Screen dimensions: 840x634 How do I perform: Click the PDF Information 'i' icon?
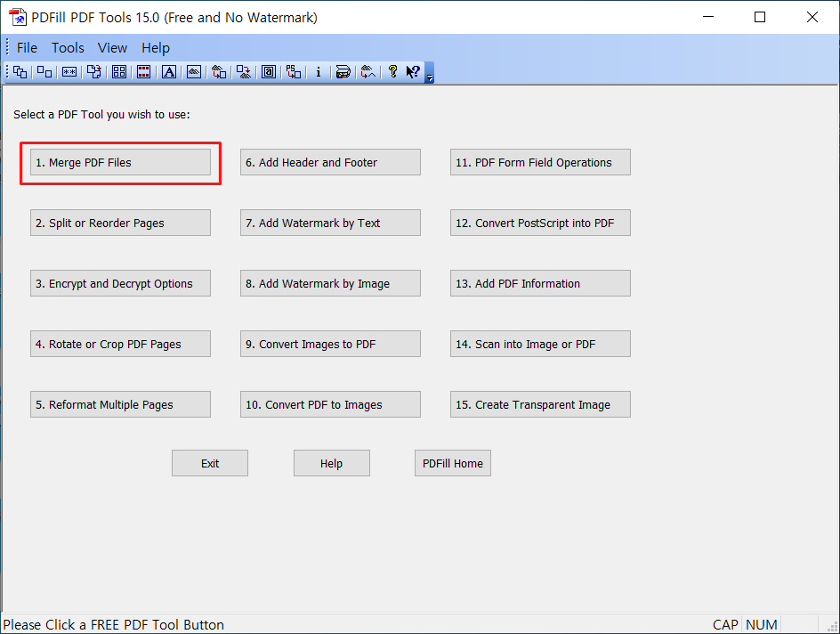point(319,72)
